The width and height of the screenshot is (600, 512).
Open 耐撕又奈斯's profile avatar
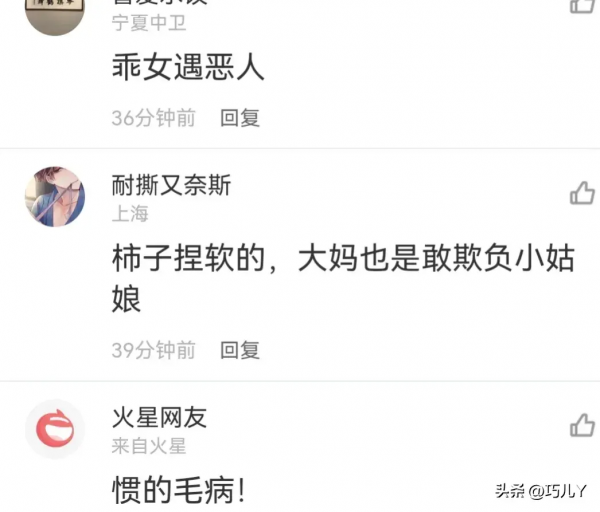[x=55, y=196]
